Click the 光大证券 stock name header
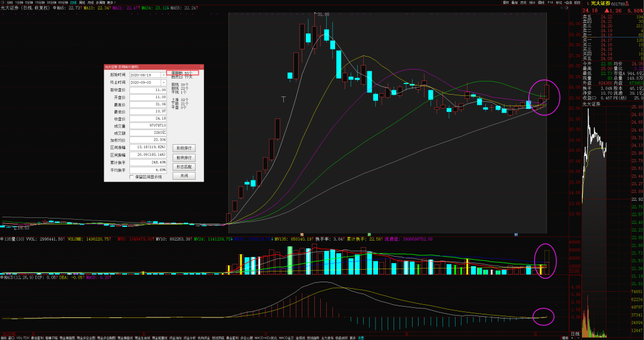 coord(600,4)
